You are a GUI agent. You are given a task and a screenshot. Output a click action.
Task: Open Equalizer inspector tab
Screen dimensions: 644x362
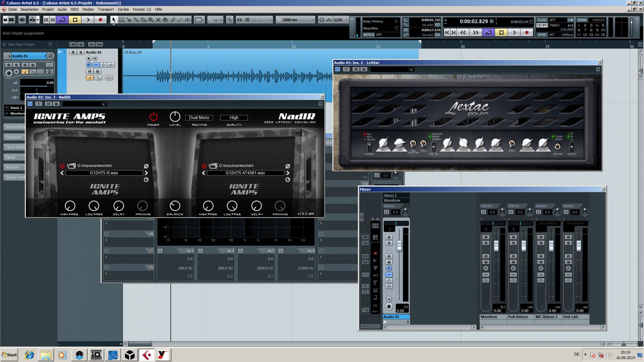point(14,137)
